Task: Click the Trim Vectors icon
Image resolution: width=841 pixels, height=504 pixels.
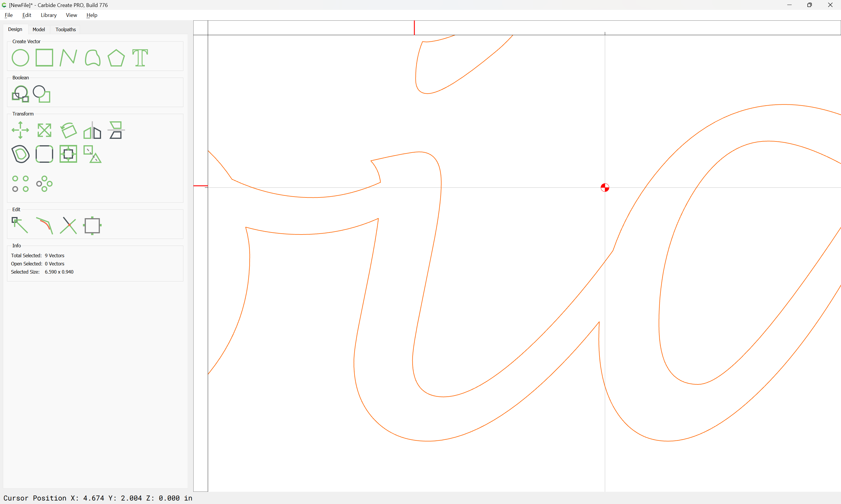Action: coord(68,225)
